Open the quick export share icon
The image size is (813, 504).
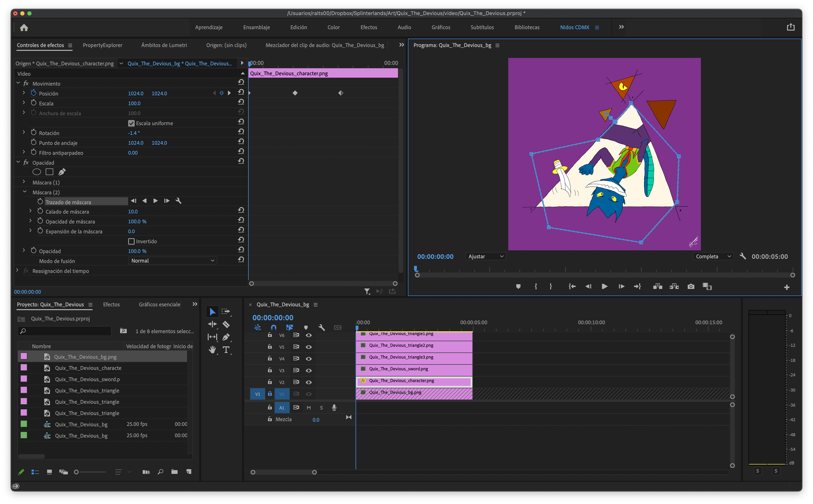click(790, 27)
